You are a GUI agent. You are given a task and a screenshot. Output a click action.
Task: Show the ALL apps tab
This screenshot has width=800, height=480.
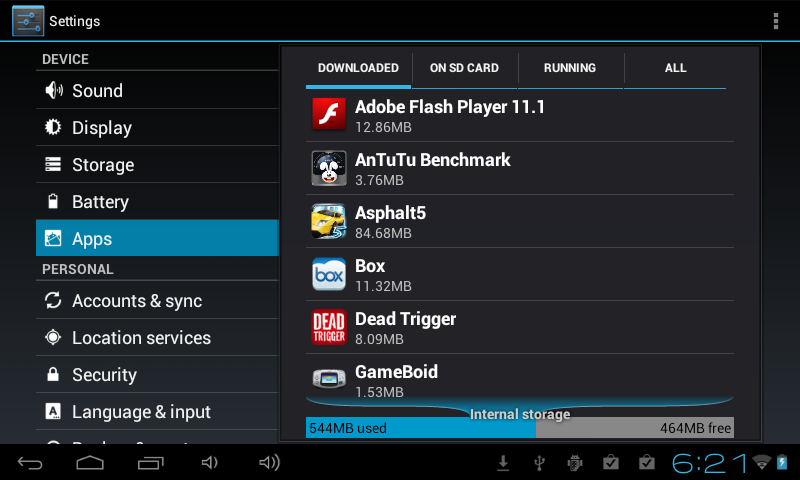pyautogui.click(x=676, y=68)
